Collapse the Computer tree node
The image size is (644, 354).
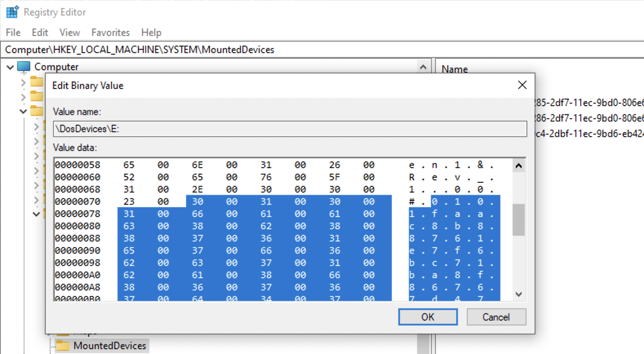click(10, 67)
